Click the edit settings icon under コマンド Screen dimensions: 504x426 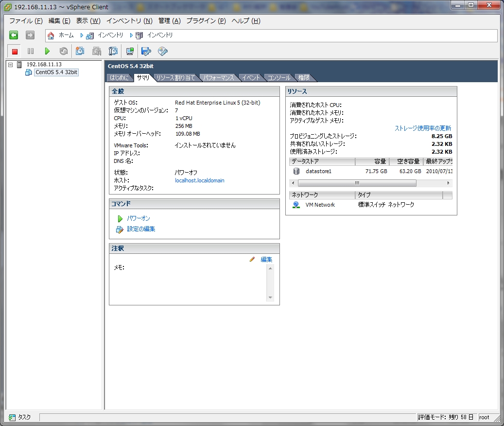coord(120,229)
